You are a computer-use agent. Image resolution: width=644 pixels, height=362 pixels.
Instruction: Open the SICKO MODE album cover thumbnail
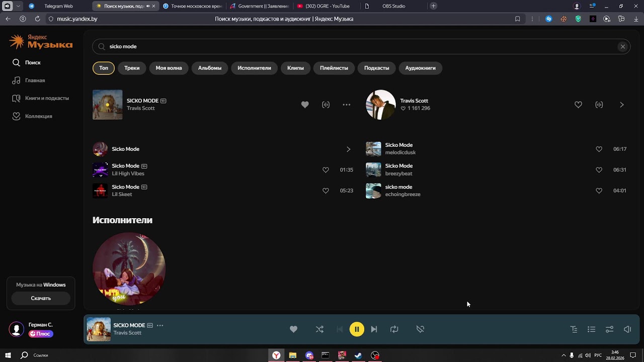point(107,105)
